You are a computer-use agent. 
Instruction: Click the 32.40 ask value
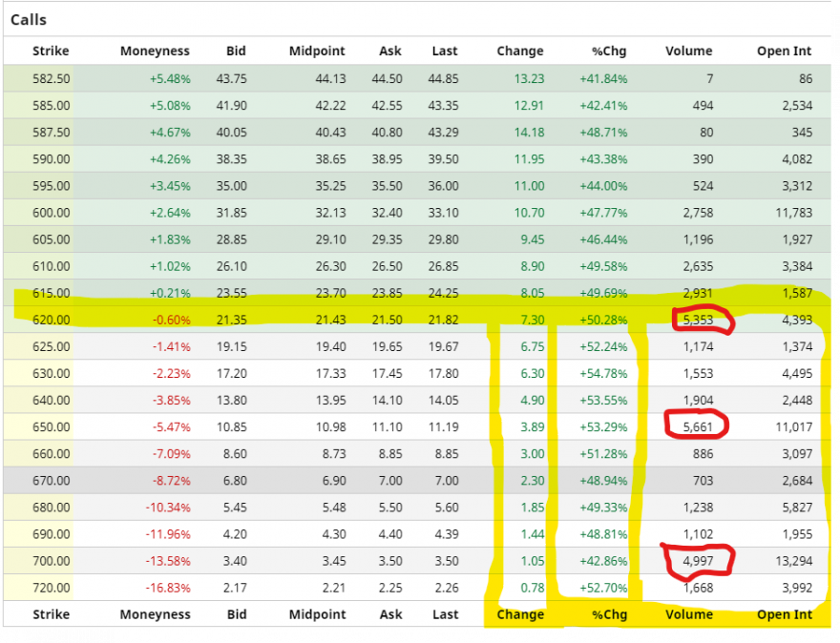click(x=387, y=213)
